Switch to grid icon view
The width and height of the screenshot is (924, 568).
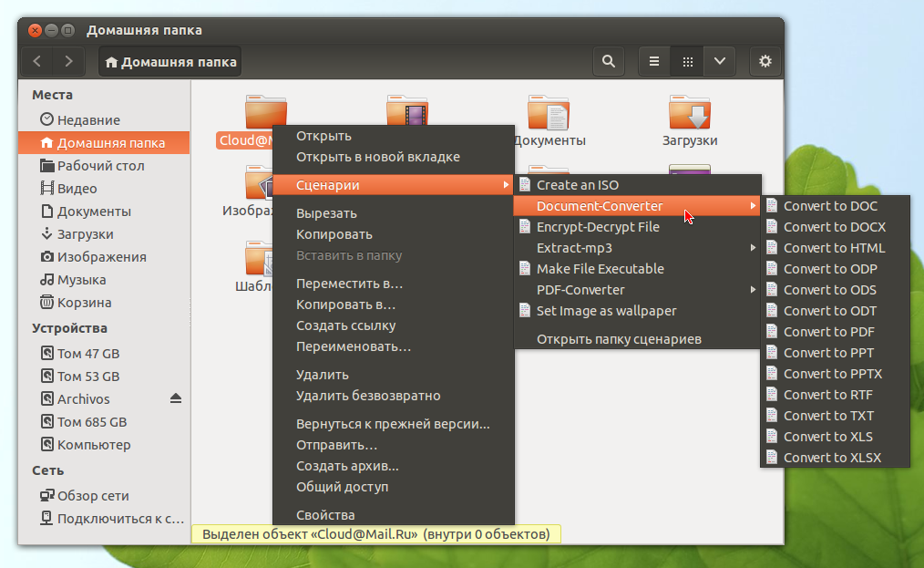coord(687,61)
